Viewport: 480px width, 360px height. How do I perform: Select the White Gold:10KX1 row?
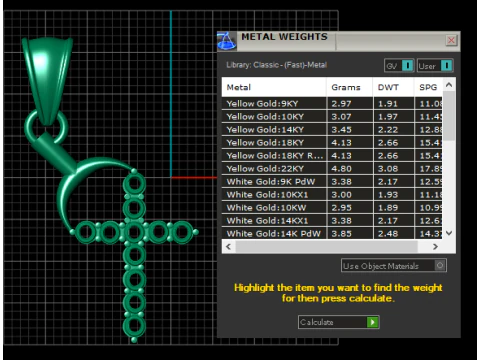coord(332,195)
